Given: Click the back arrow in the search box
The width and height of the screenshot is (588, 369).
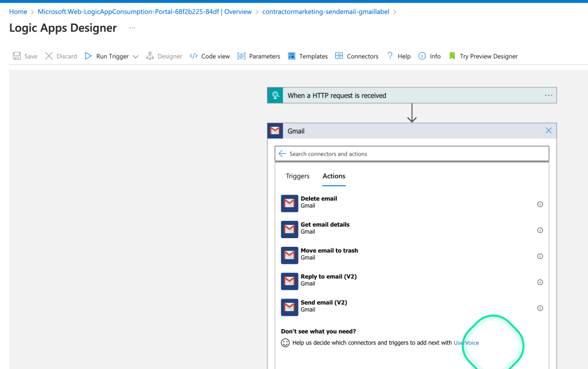Looking at the screenshot, I should pos(283,154).
